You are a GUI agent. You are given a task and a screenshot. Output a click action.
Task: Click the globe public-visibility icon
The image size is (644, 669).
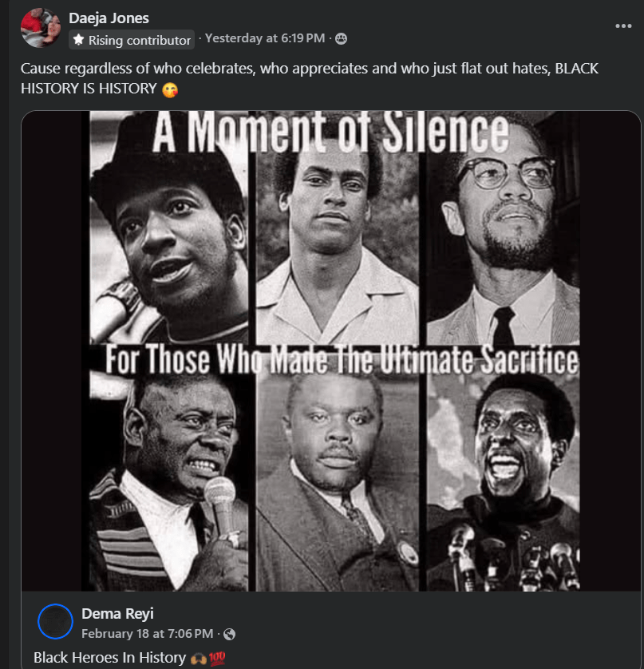(x=230, y=635)
